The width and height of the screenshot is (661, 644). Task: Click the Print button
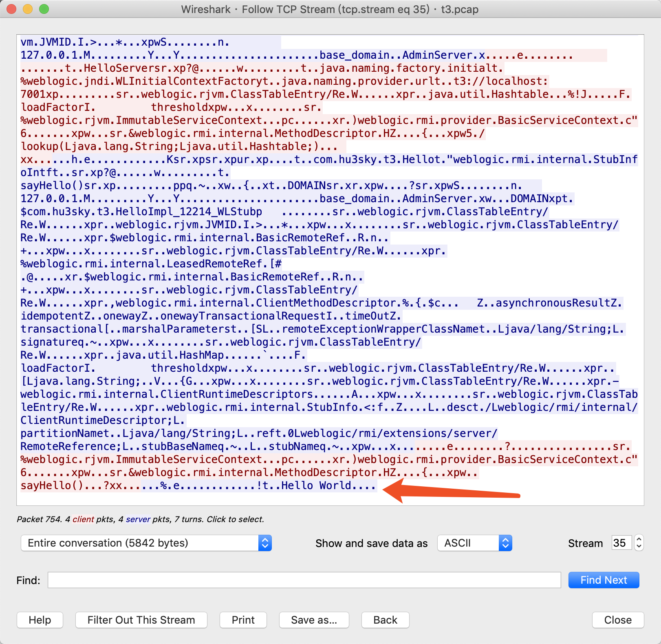pyautogui.click(x=243, y=620)
